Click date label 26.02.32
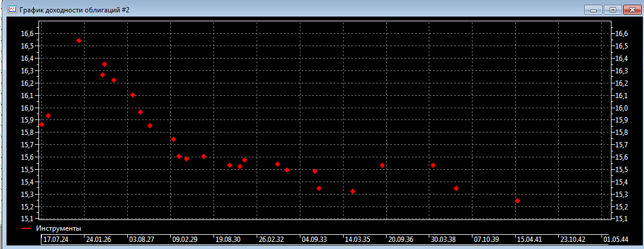The width and height of the screenshot is (644, 249). pyautogui.click(x=271, y=239)
